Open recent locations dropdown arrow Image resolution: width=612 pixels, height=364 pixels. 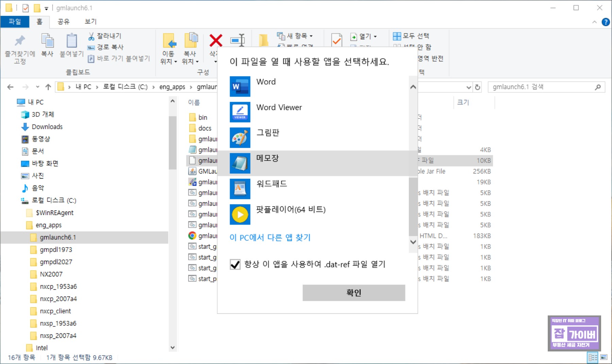(37, 87)
